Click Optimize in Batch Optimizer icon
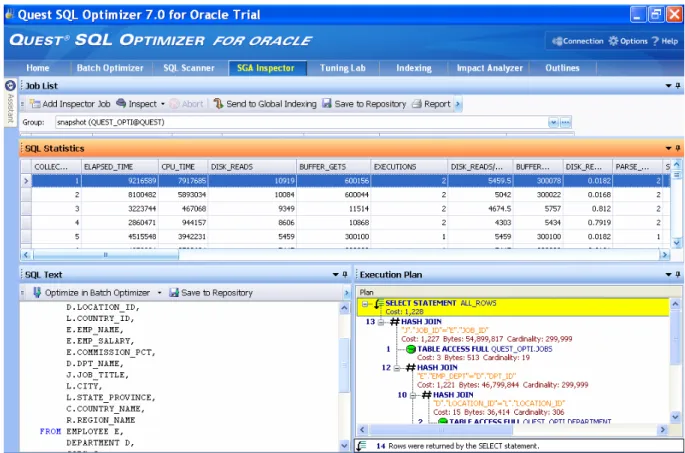The width and height of the screenshot is (685, 453). pyautogui.click(x=37, y=292)
